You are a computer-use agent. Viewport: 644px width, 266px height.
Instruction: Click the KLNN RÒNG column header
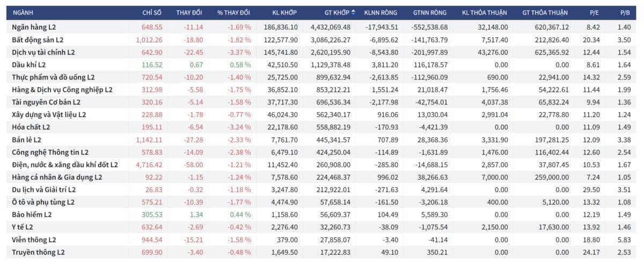pyautogui.click(x=381, y=12)
